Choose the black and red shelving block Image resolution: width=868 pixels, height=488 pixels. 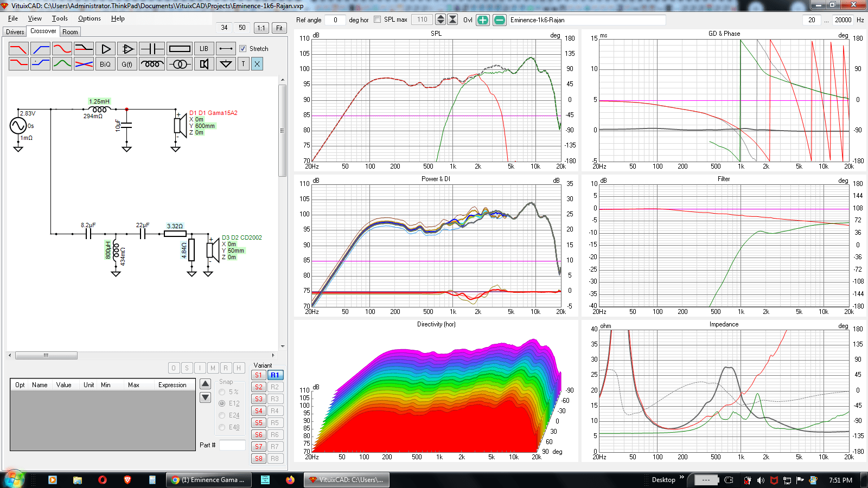coord(84,49)
